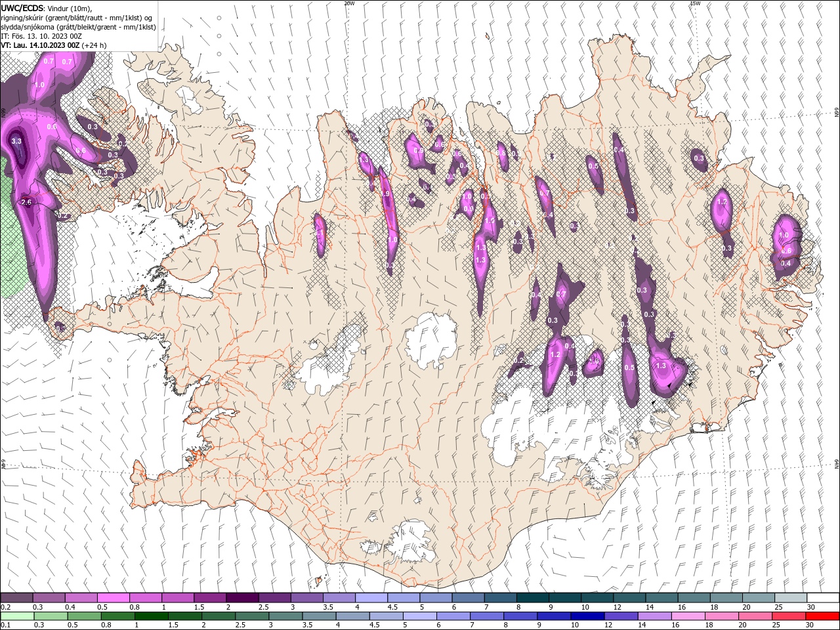Pick upper legend swatch between 0.4 and 0.5
The height and width of the screenshot is (630, 840).
coord(81,597)
